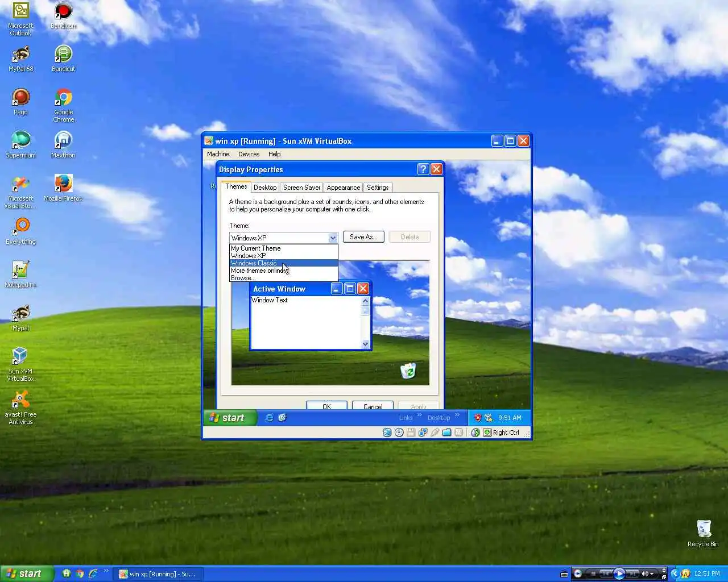Open the VirtualBox Machine menu

pyautogui.click(x=218, y=154)
